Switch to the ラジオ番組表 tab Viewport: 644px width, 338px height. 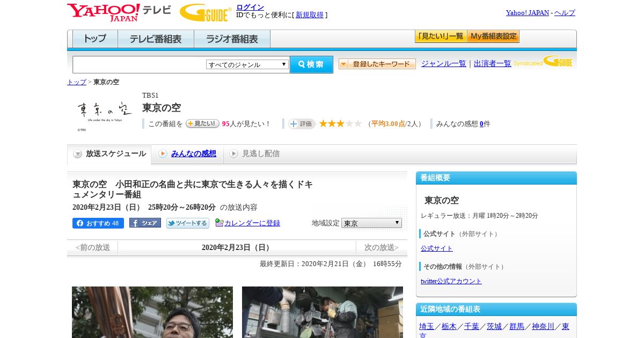coord(232,39)
